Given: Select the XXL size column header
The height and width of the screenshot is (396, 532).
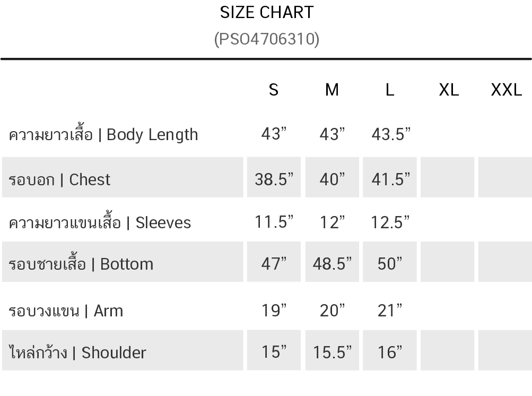Looking at the screenshot, I should click(506, 90).
